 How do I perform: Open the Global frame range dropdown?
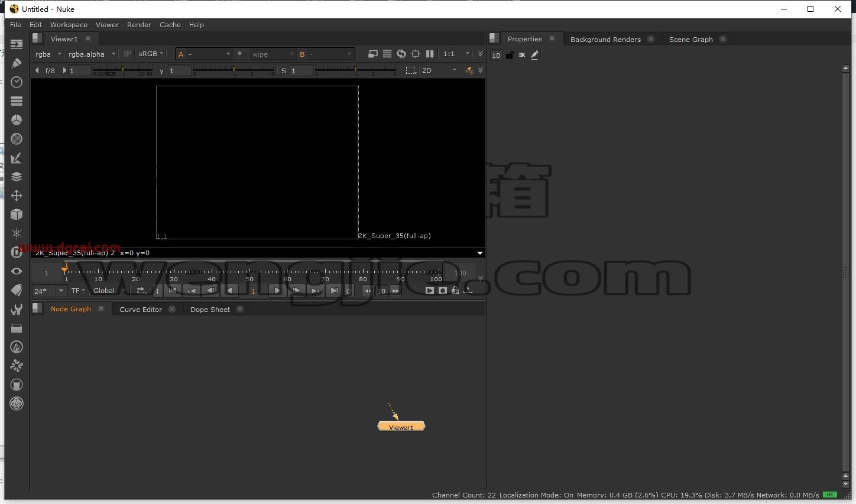(x=109, y=291)
